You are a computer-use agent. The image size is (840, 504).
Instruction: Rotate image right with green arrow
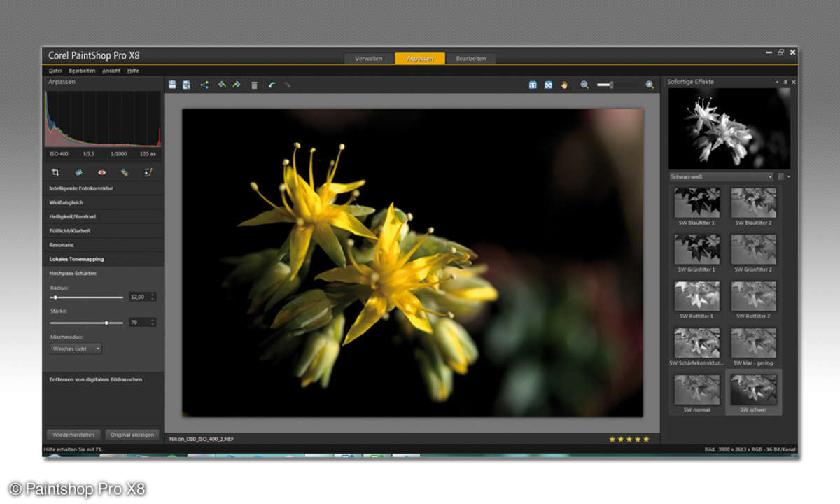(236, 85)
